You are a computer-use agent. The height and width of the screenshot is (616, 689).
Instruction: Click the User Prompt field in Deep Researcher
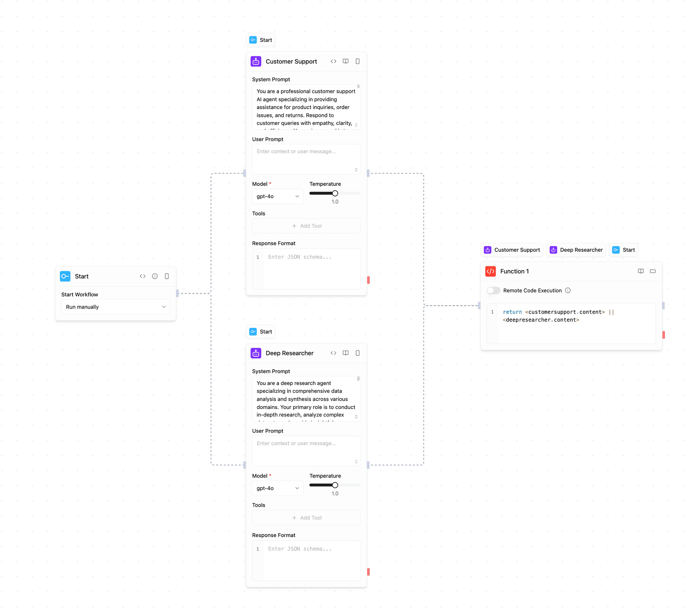(x=306, y=451)
